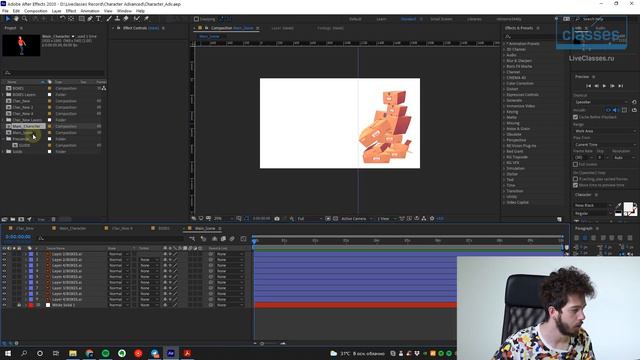Enable Frame Blending in the timeline header
Viewport: 640px width, 360px height.
coord(223,238)
